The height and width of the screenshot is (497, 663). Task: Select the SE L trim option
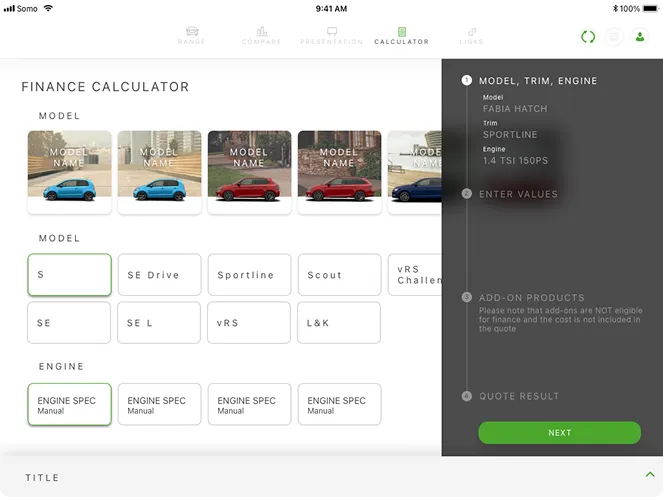pos(159,323)
